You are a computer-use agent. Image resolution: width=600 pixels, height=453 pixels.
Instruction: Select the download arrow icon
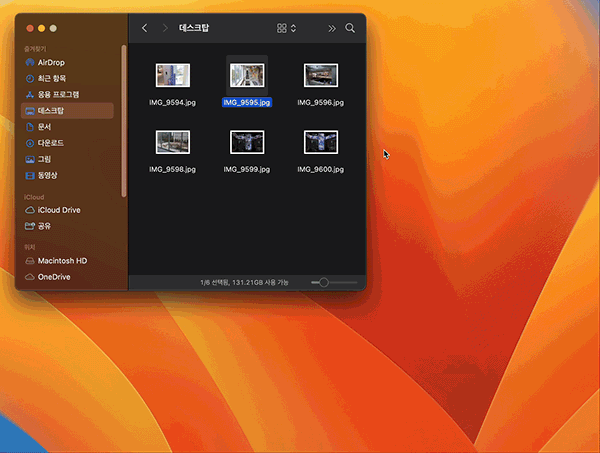(x=30, y=143)
